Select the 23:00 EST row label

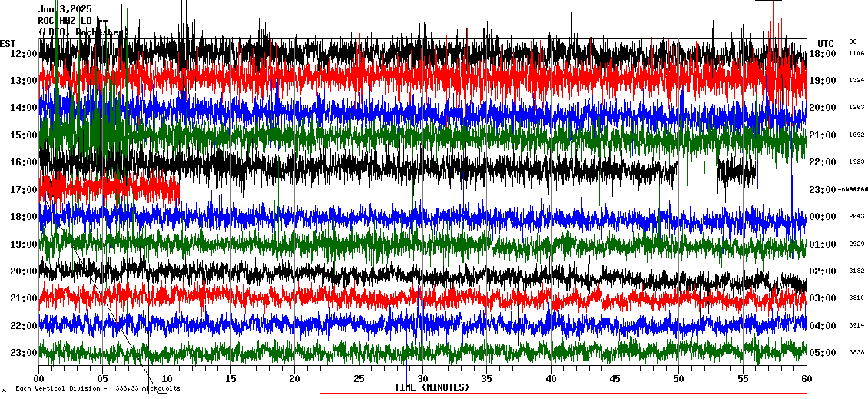[24, 353]
